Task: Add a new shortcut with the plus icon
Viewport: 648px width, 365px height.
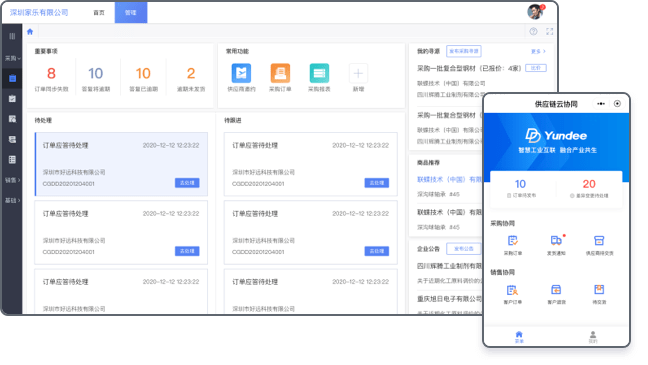Action: 358,74
